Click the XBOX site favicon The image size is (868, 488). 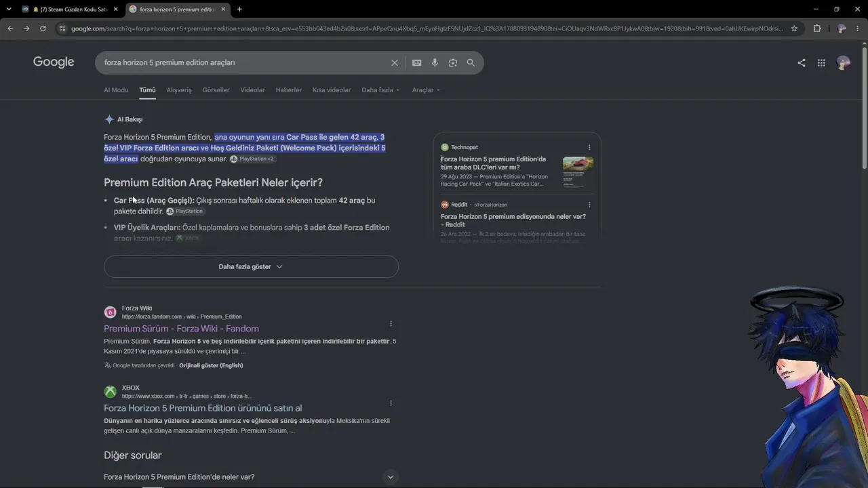click(110, 392)
